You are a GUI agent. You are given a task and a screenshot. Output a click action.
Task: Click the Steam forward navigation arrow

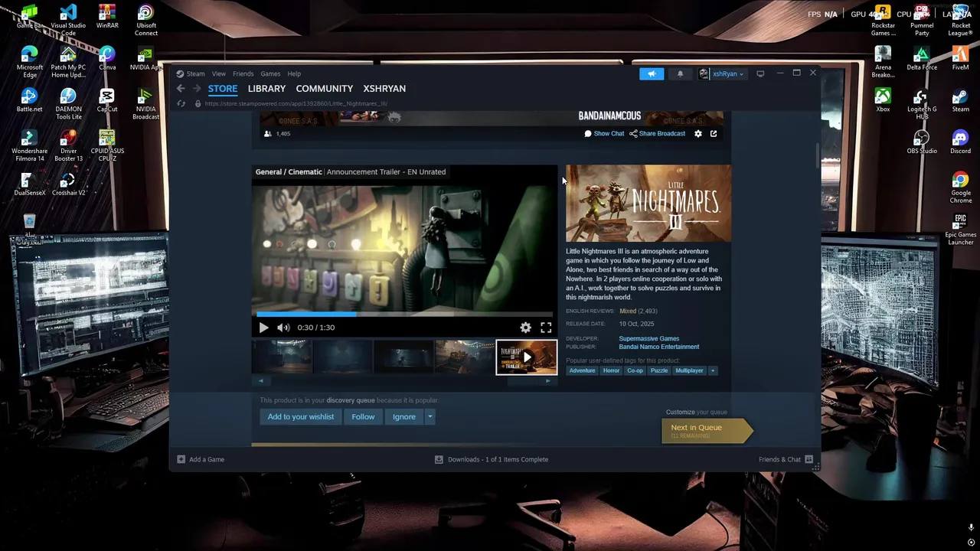pyautogui.click(x=197, y=89)
